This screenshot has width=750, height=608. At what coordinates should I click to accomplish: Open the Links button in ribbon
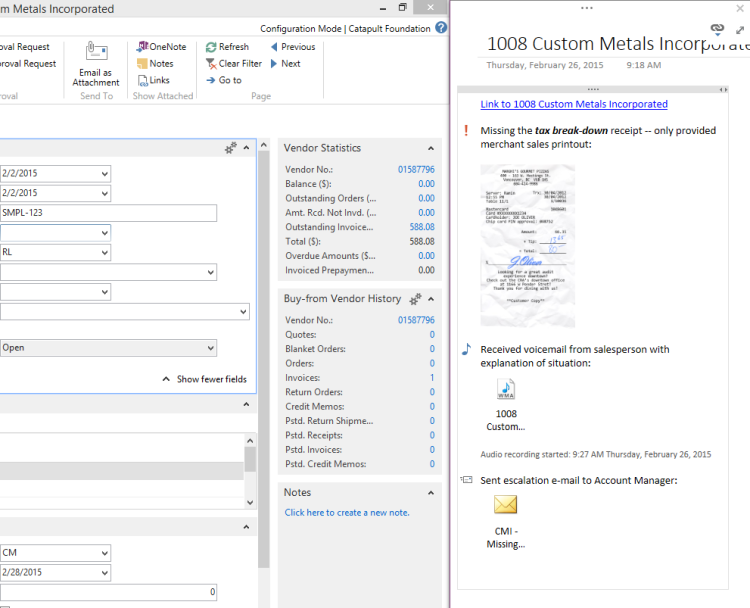point(154,80)
